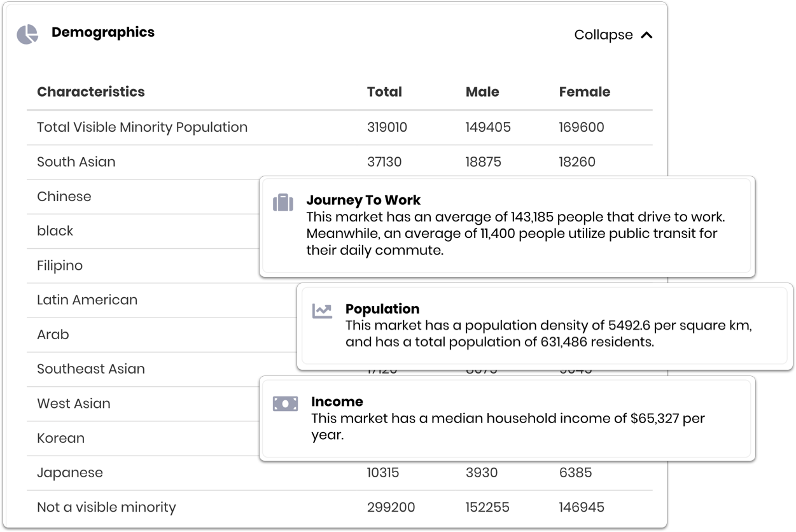Click the Female column header
The width and height of the screenshot is (796, 532).
[584, 92]
